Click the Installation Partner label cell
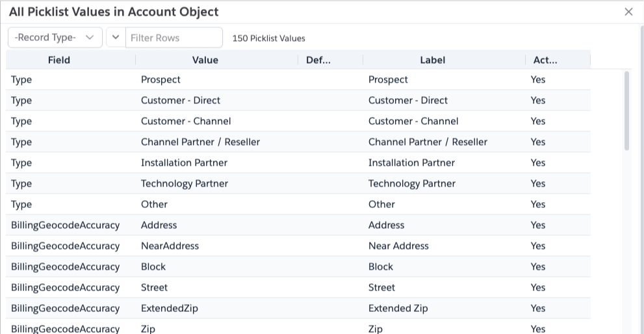The image size is (644, 334). click(411, 162)
